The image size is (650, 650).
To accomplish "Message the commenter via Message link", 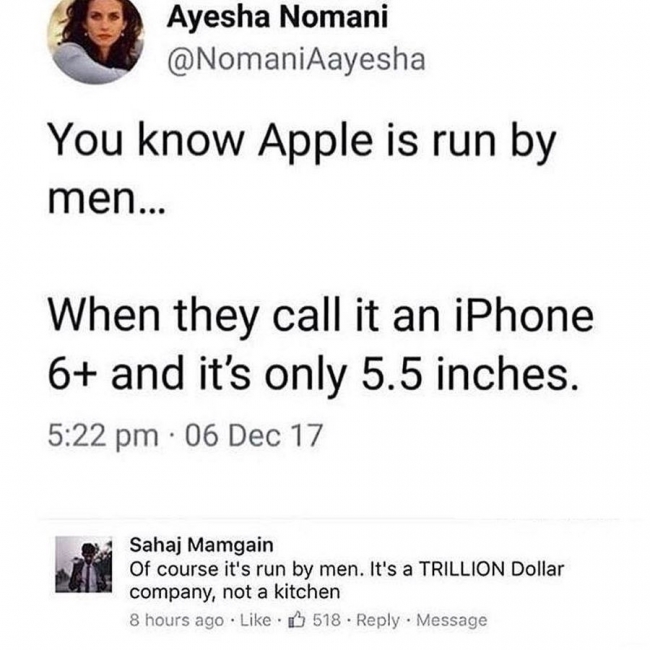I will click(451, 621).
